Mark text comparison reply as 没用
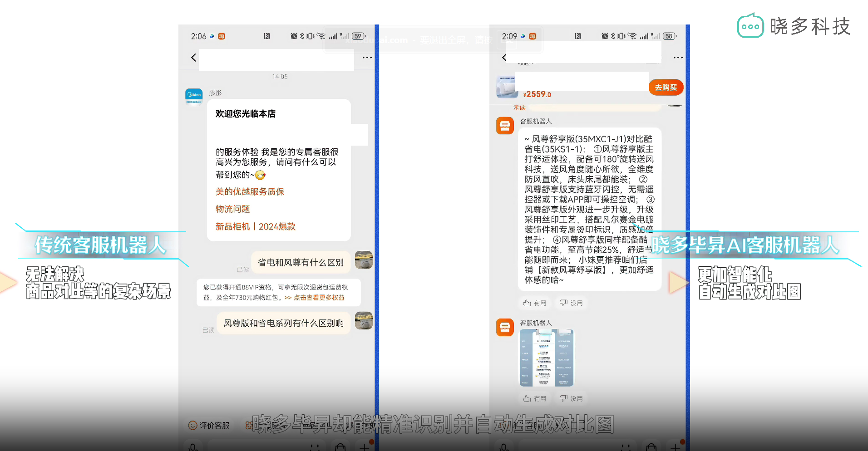This screenshot has height=451, width=868. coord(571,303)
